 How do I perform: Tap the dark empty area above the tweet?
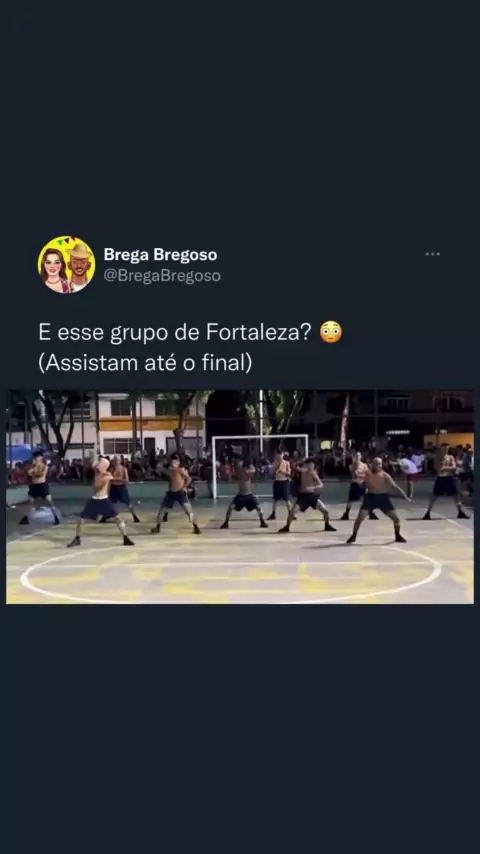pos(240,114)
